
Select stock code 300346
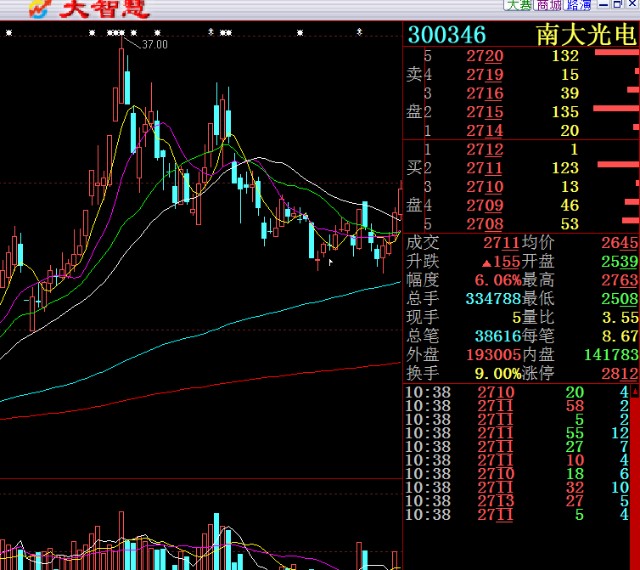tap(447, 35)
